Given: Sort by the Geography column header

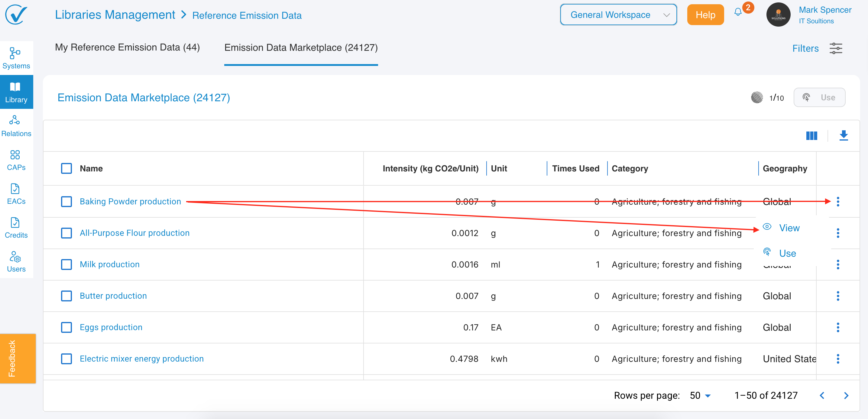Looking at the screenshot, I should click(785, 169).
